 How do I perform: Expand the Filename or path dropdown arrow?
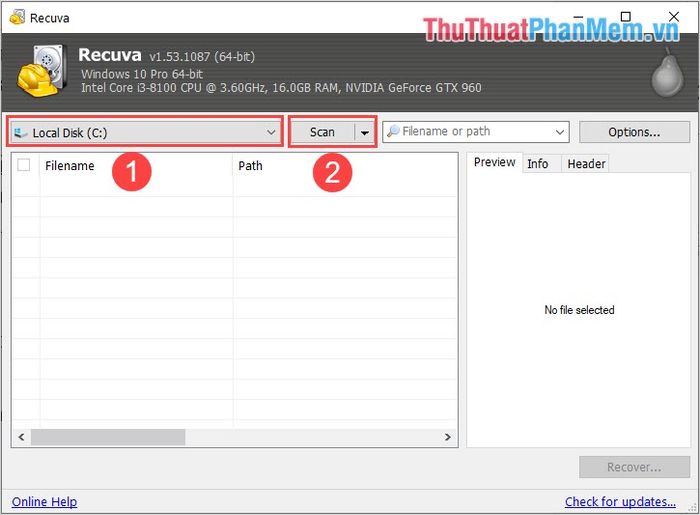click(x=560, y=132)
